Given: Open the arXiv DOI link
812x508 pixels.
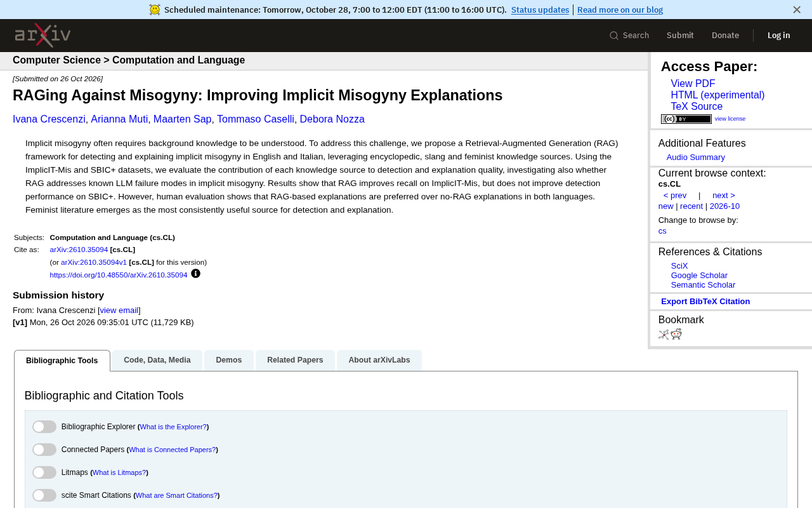Looking at the screenshot, I should coord(119,275).
